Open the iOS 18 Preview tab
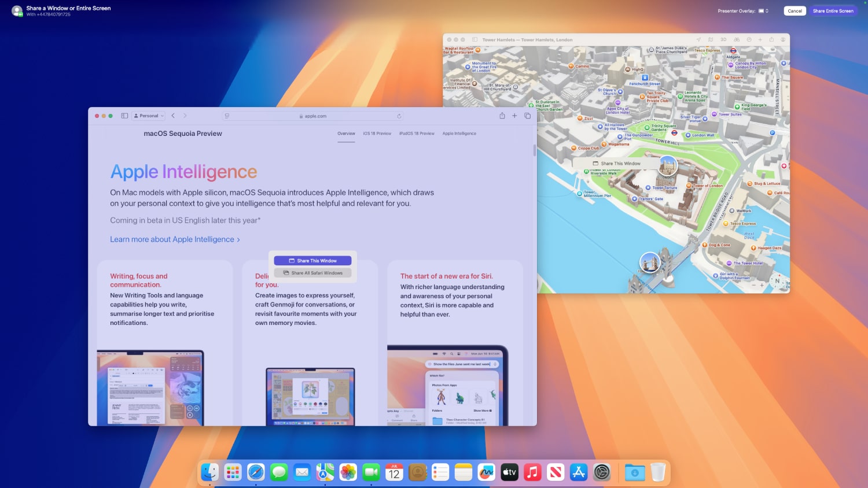 click(x=377, y=134)
